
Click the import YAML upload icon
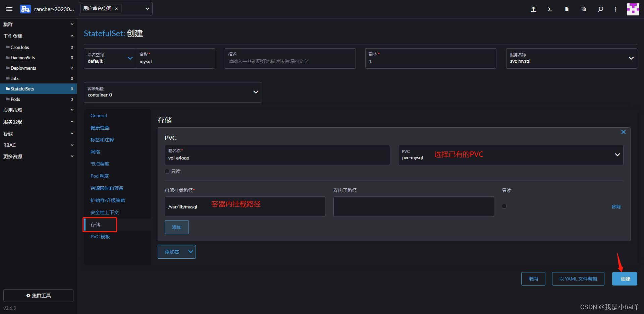[x=533, y=9]
